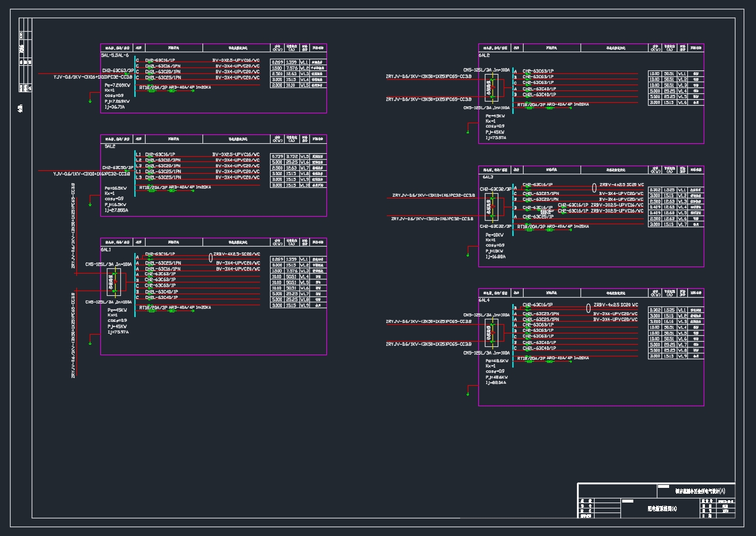
Task: Click the ARD-40A/4P label in panel 6AL2
Action: tap(559, 104)
